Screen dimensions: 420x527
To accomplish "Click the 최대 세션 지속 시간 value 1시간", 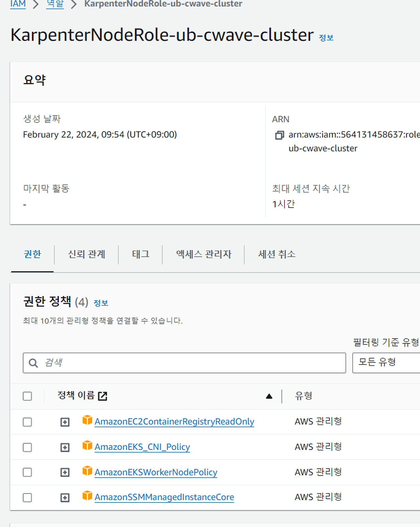I will 283,204.
